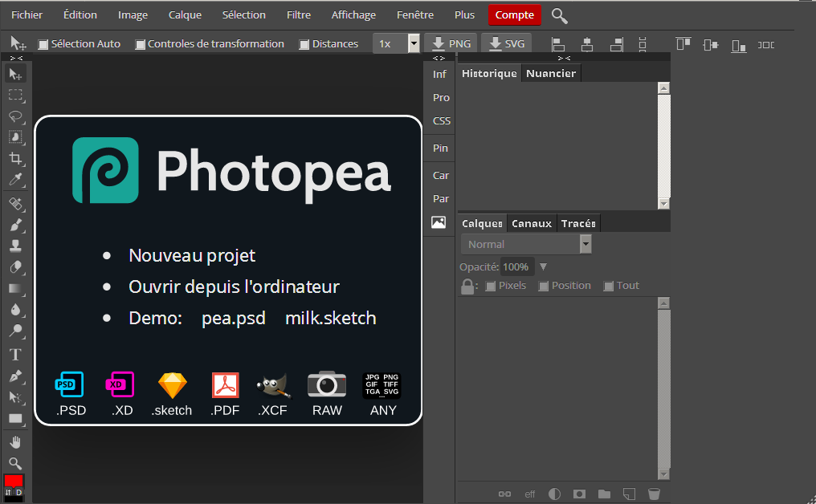The image size is (816, 504).
Task: Create a new layer page icon
Action: click(x=629, y=494)
